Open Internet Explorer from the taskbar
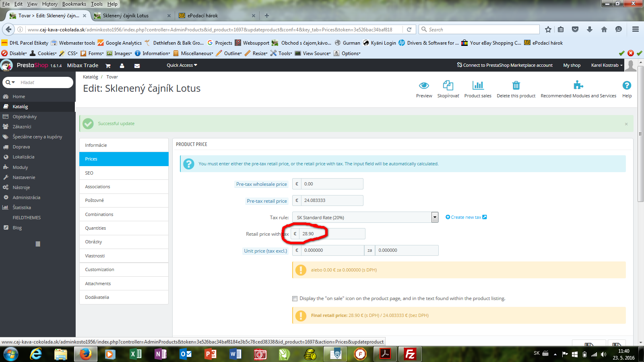Screen dimensions: 644x362 [x=36, y=354]
